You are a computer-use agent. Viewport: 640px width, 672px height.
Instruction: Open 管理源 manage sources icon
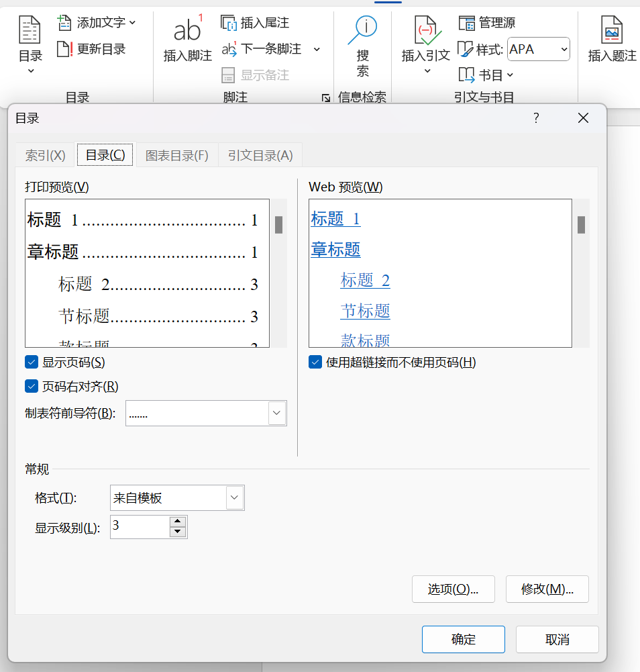[x=467, y=23]
